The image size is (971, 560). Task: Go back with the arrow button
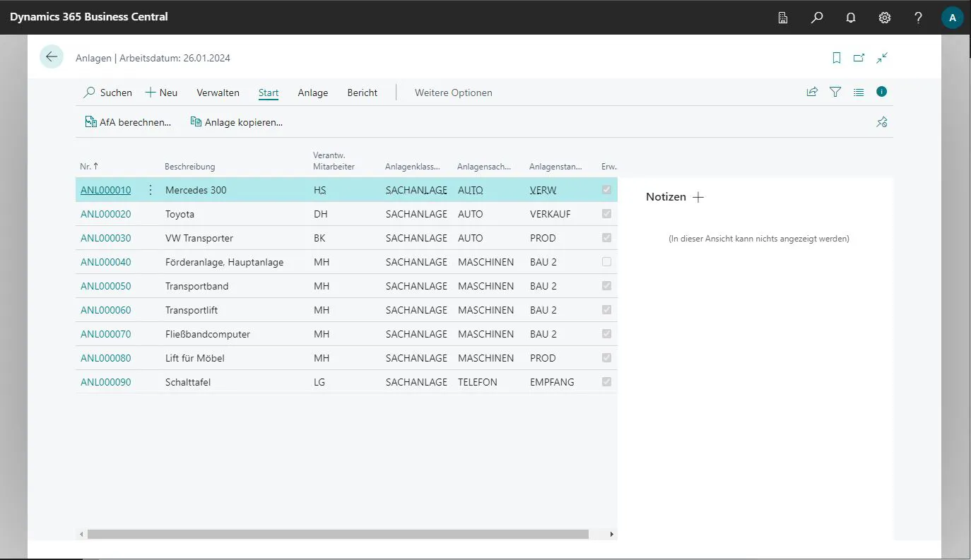point(52,57)
